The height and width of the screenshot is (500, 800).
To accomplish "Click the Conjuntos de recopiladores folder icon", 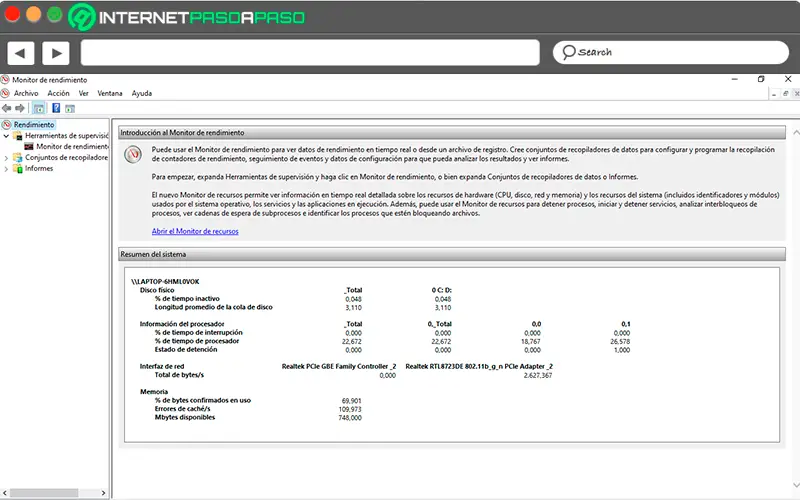I will tap(18, 158).
